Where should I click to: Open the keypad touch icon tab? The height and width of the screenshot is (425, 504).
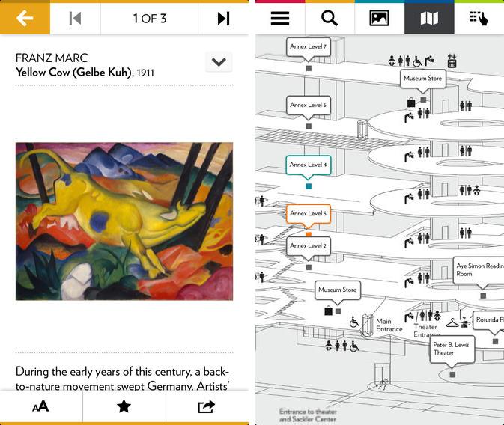pos(479,18)
